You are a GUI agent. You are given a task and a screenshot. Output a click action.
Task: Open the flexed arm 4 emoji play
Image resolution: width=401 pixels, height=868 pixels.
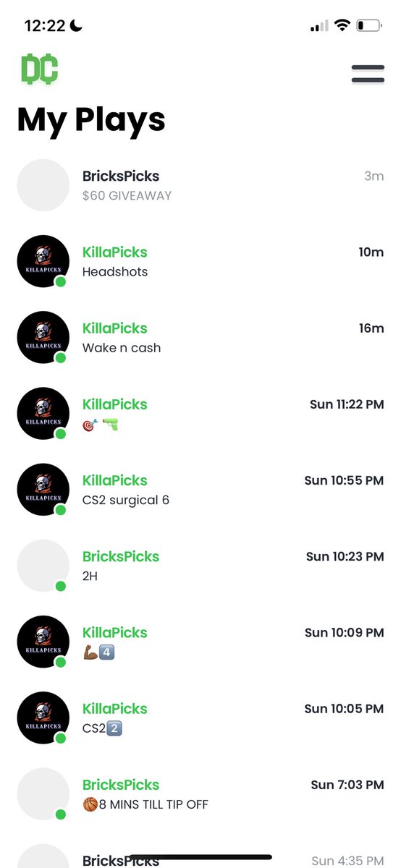coord(200,642)
